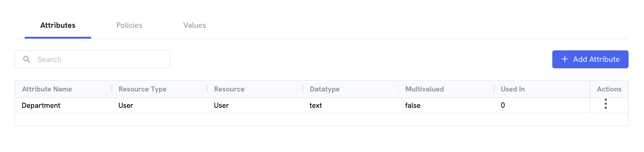Sort by Resource Type column header
Screen dimensions: 644x152
pos(143,89)
